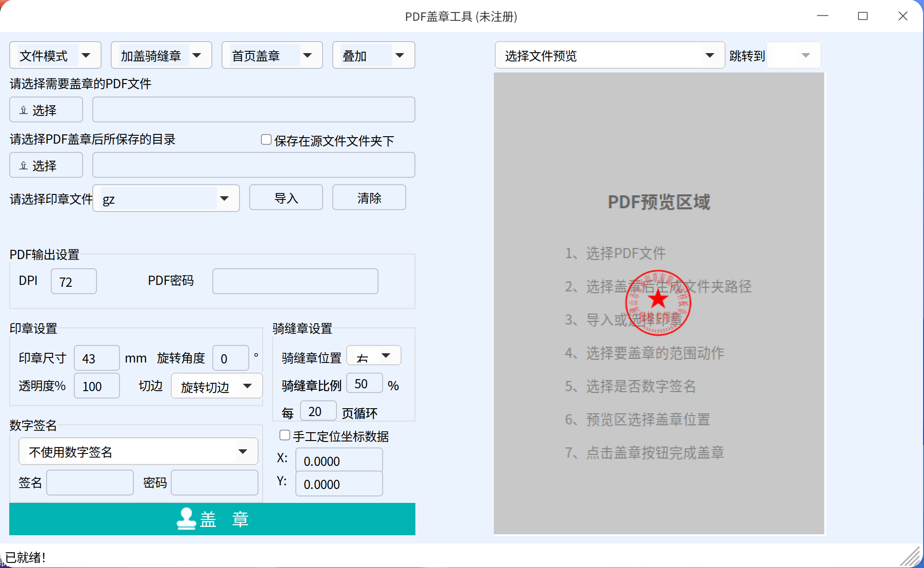This screenshot has width=924, height=568.
Task: Click the X coordinate field
Action: coord(339,460)
